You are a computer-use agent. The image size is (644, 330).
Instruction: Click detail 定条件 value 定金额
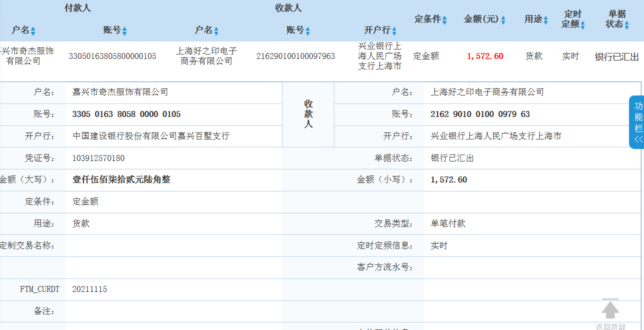coord(85,201)
